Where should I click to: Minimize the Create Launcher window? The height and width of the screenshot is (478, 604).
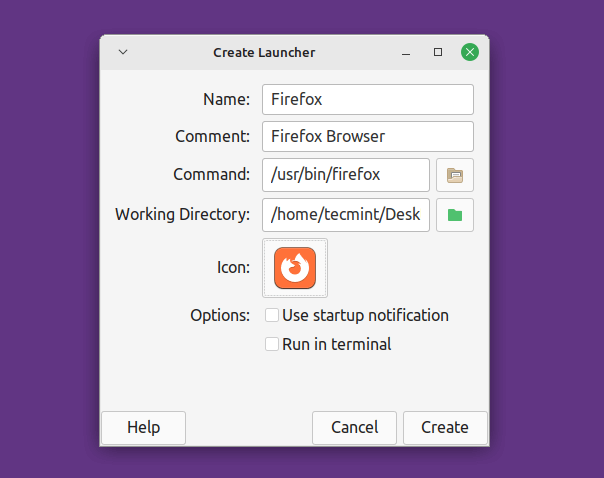pos(406,53)
